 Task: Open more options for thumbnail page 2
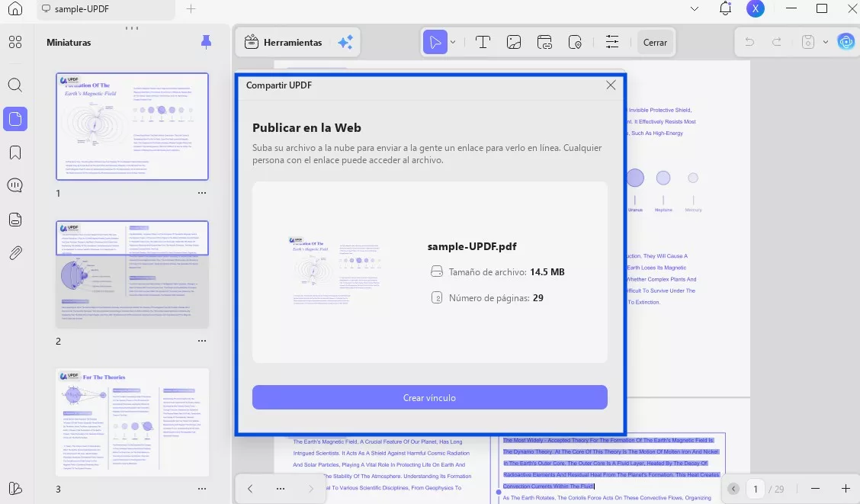tap(202, 341)
